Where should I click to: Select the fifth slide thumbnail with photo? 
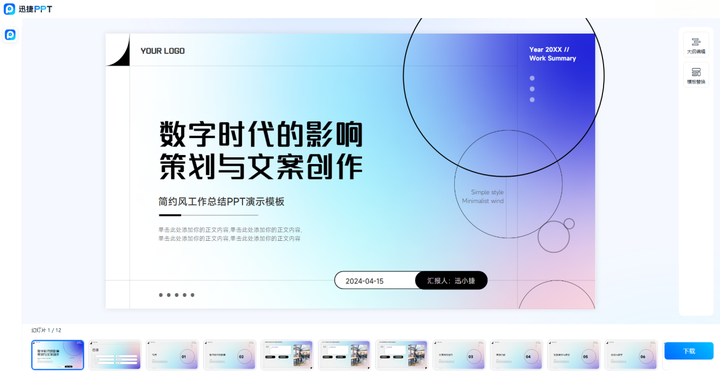tap(287, 355)
